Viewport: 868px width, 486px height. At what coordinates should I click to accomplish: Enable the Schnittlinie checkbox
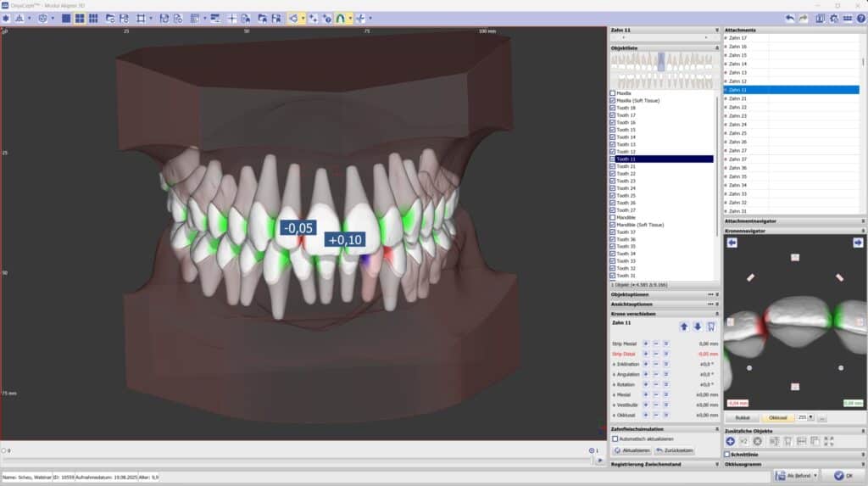coord(727,454)
